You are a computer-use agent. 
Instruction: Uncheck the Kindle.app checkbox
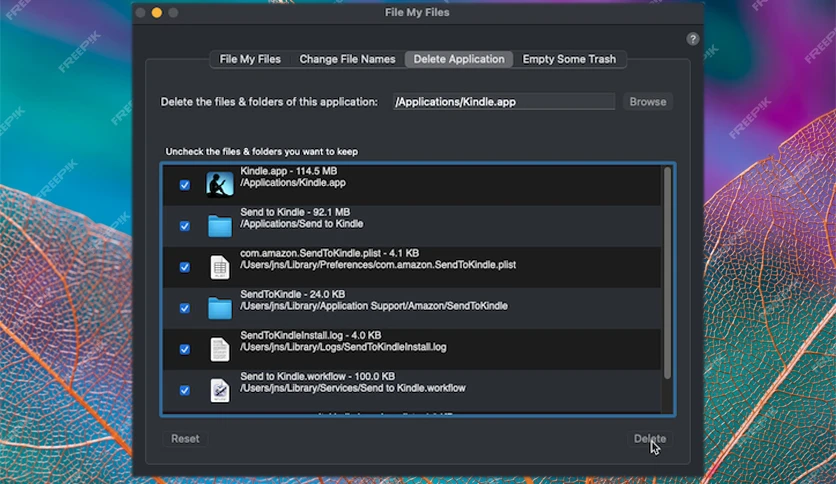tap(184, 185)
